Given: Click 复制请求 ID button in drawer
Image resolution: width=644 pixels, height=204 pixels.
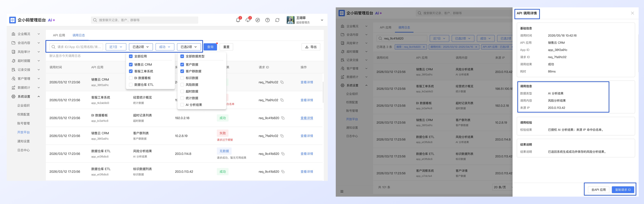Looking at the screenshot, I should click(623, 190).
